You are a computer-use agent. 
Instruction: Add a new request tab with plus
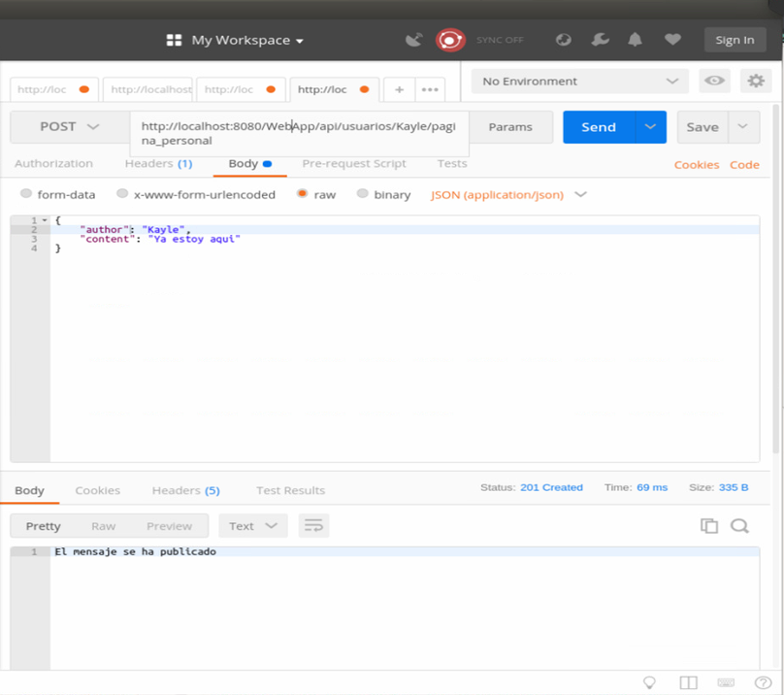pyautogui.click(x=399, y=89)
